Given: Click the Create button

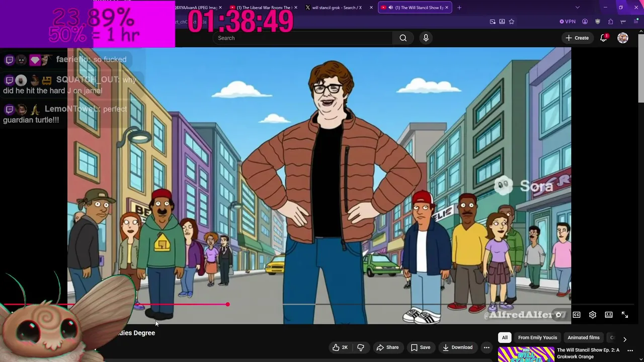Looking at the screenshot, I should [x=577, y=38].
